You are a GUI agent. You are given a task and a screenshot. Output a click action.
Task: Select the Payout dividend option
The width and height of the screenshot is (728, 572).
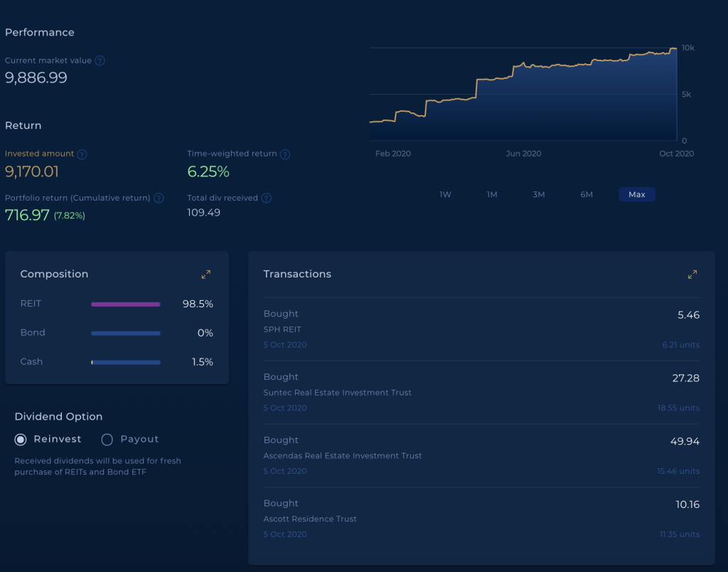(x=107, y=440)
